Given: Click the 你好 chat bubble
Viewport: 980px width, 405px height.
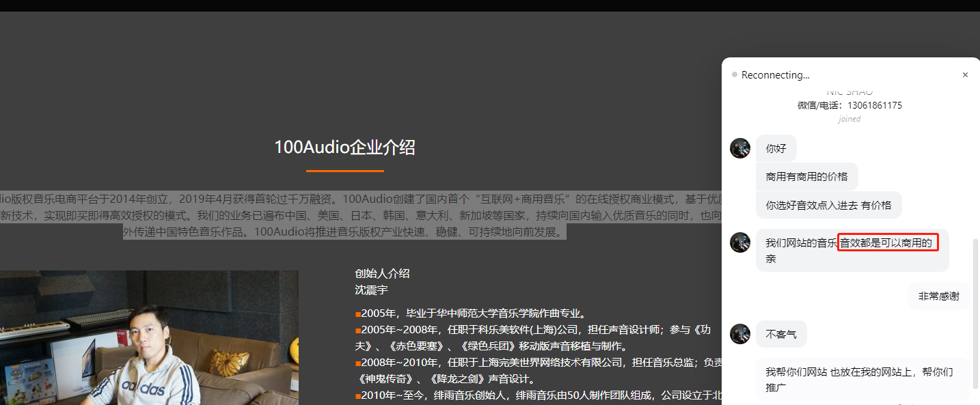Looking at the screenshot, I should tap(776, 148).
